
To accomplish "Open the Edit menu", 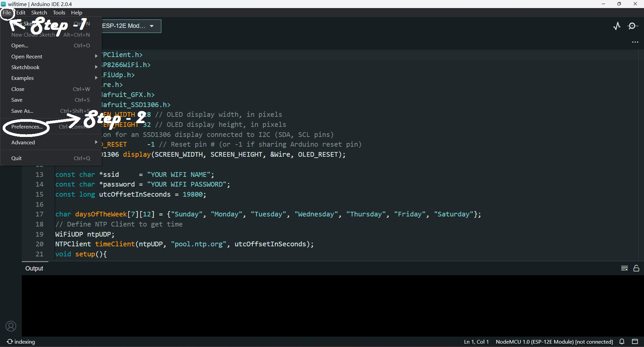I will coord(21,12).
